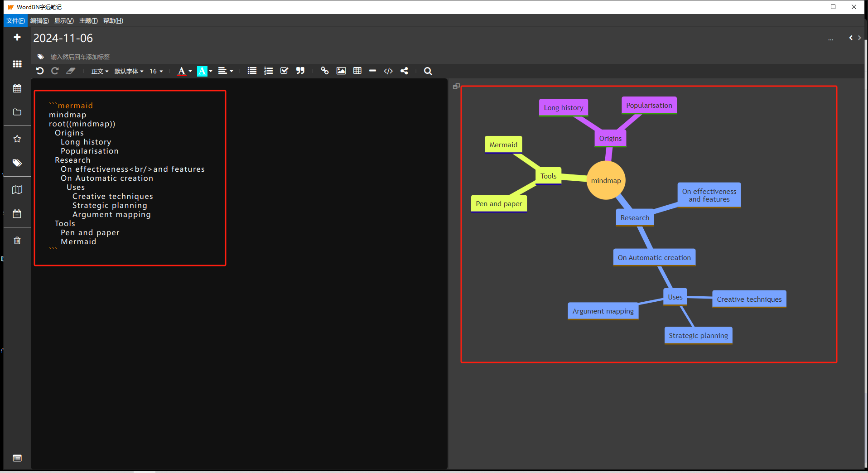
Task: Click the keyboard icon at sidebar bottom
Action: click(x=17, y=459)
